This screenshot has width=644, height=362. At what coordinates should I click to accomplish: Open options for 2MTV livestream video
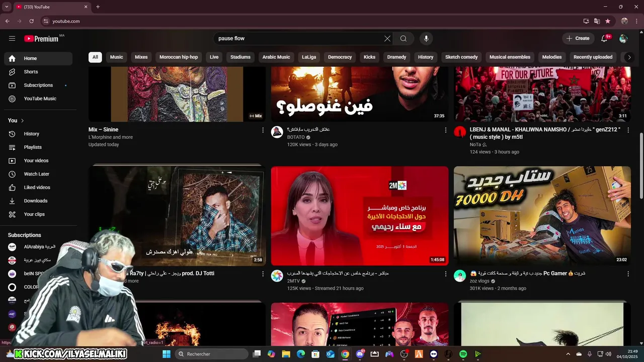click(x=445, y=274)
